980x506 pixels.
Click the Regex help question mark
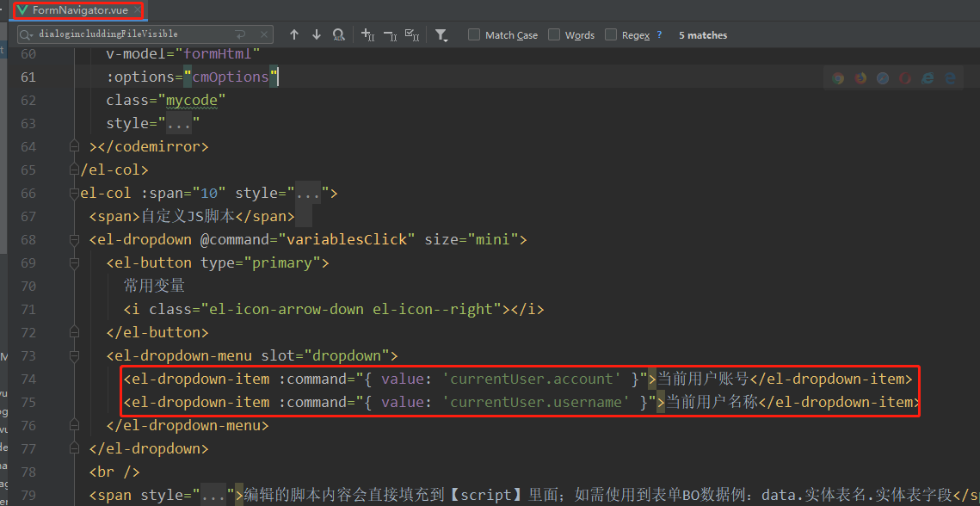659,35
